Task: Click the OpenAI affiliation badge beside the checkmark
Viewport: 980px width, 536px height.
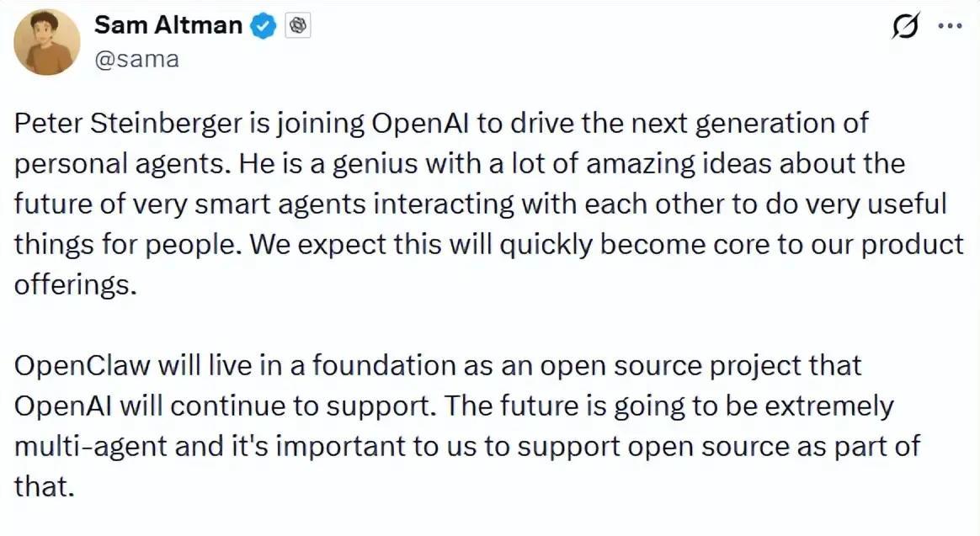Action: pyautogui.click(x=299, y=25)
